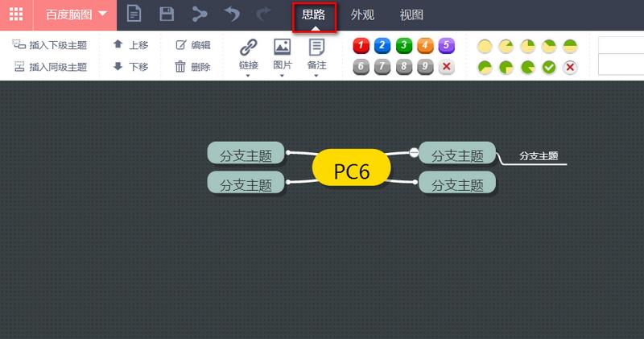Select the central PC6 topic node

[x=352, y=167]
